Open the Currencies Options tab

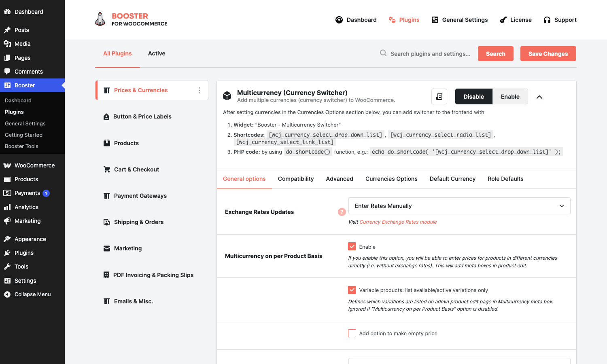coord(391,179)
